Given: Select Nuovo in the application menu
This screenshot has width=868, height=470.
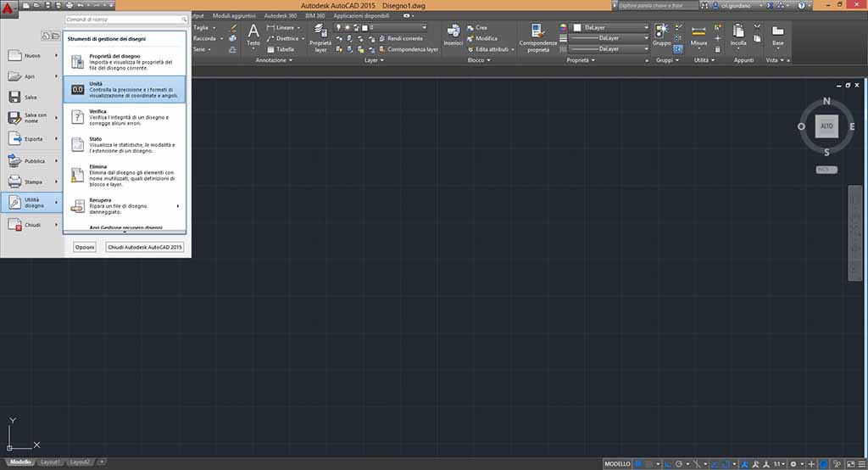Looking at the screenshot, I should point(32,55).
